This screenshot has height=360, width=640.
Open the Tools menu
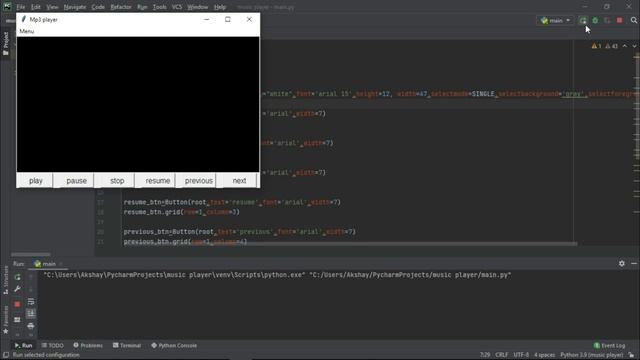coord(159,7)
